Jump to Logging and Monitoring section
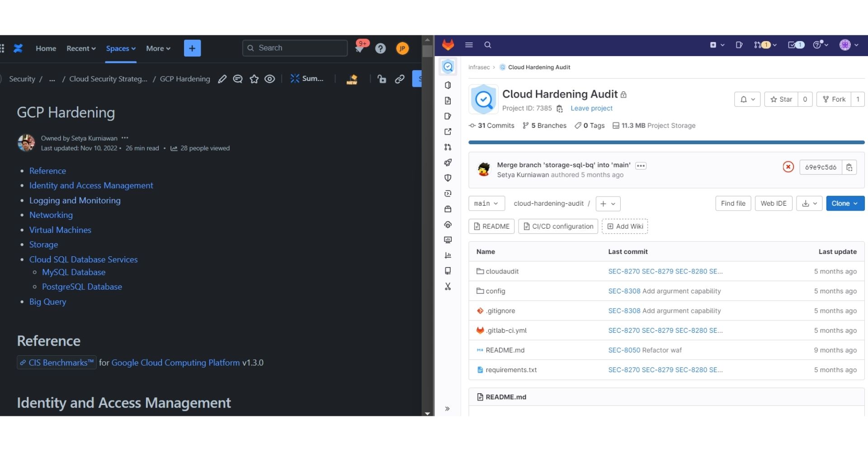This screenshot has height=452, width=868. 75,201
